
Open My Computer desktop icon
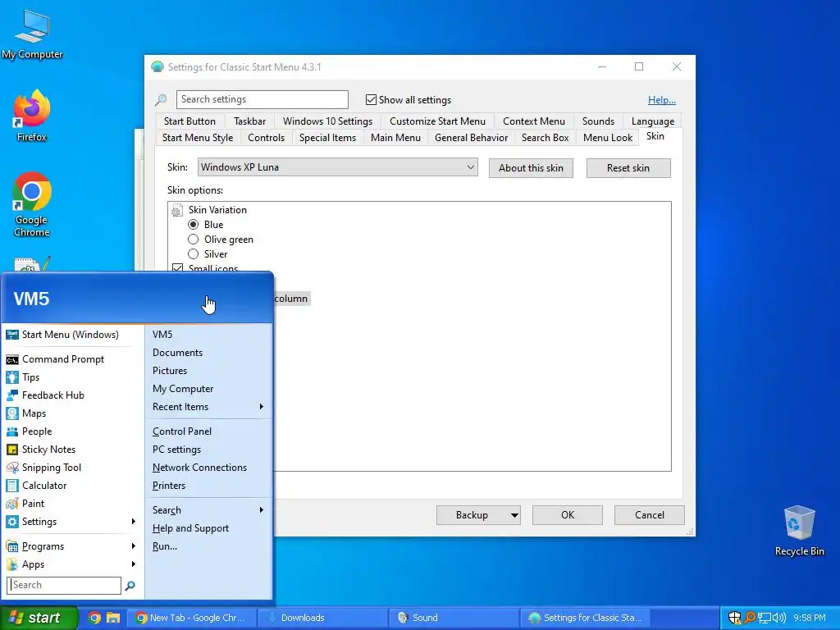(x=32, y=34)
